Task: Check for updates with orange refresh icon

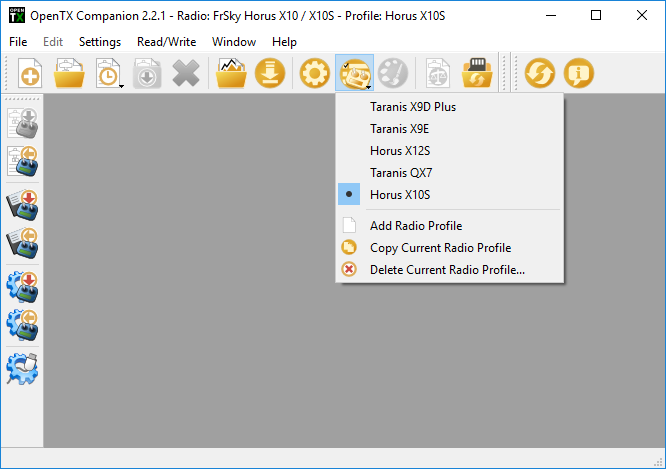Action: tap(540, 73)
